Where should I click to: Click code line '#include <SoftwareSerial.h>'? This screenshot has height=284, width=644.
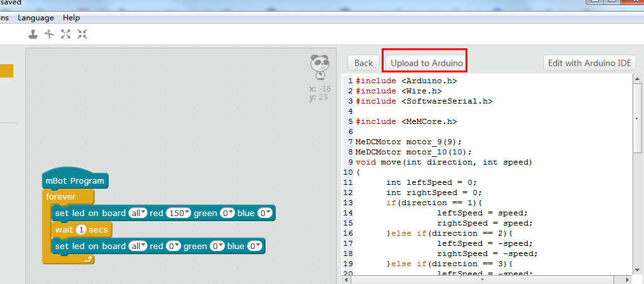[x=424, y=101]
